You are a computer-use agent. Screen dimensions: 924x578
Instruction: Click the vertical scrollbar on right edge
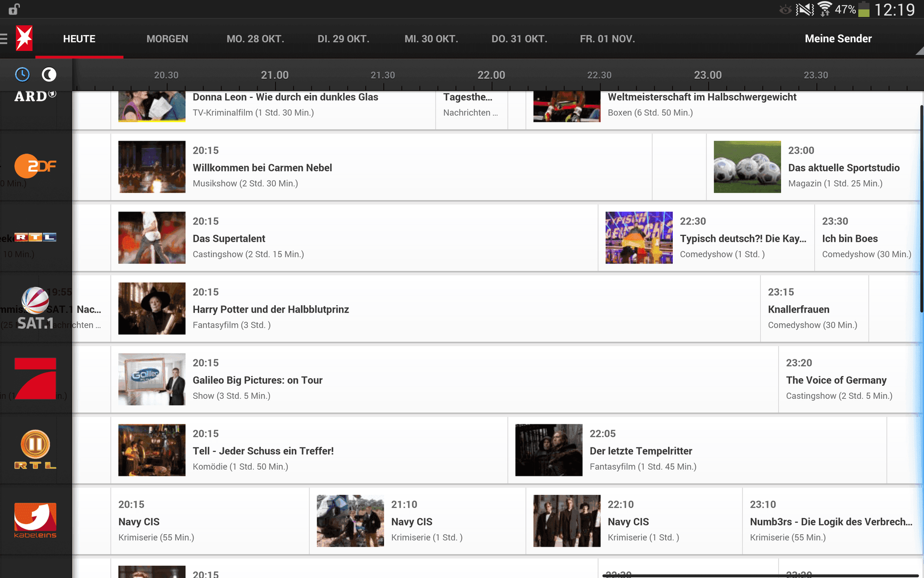pyautogui.click(x=922, y=208)
